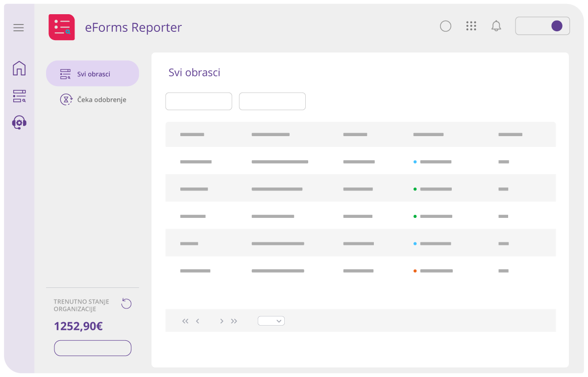
Task: Expand the page size dropdown in pagination
Action: tap(271, 321)
